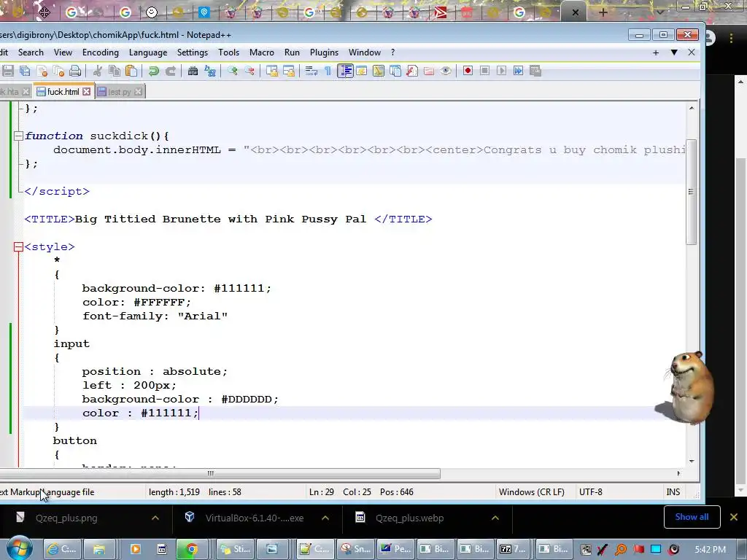Click the Windows (CR LF) status bar field
Viewport: 747px width, 560px height.
[532, 492]
